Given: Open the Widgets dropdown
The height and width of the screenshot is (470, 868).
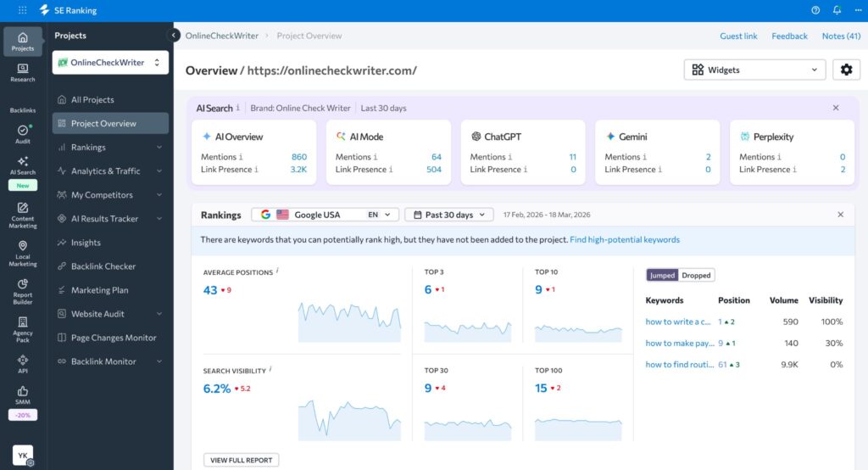Looking at the screenshot, I should coord(754,70).
